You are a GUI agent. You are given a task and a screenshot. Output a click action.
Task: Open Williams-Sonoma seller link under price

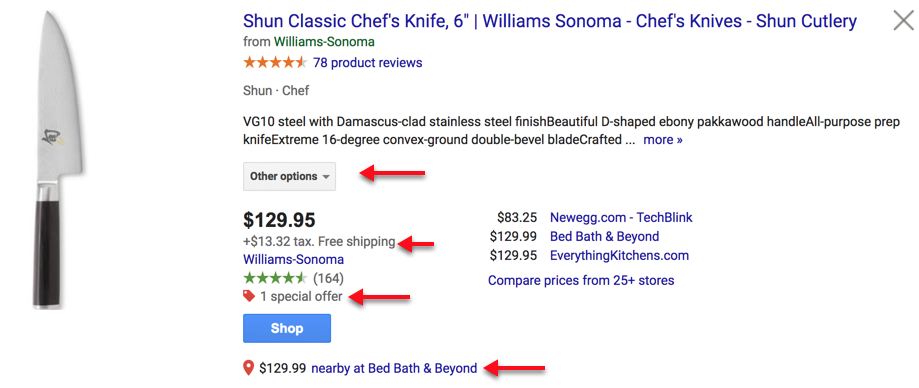click(294, 259)
